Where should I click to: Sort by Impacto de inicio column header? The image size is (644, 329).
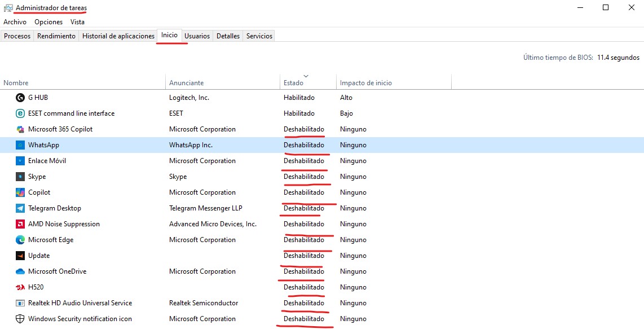pos(394,81)
